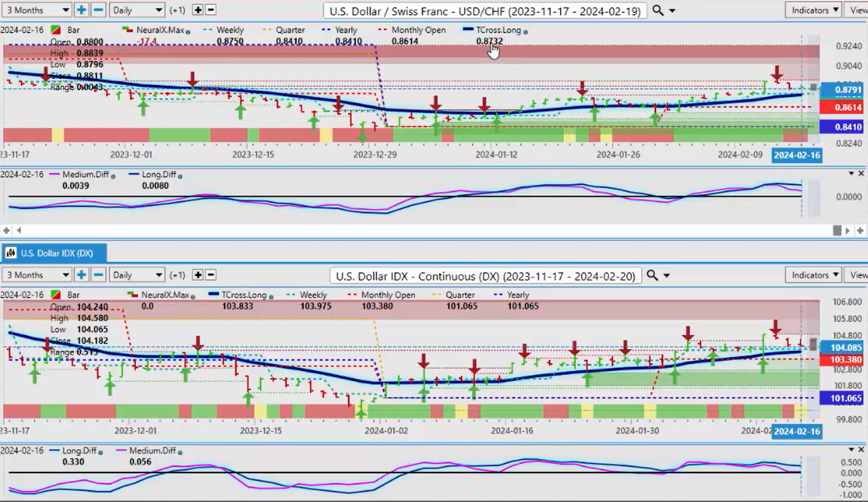Screen dimensions: 868x502
Task: Open 3 Months range dropdown on USD/CHF chart
Action: coord(36,10)
